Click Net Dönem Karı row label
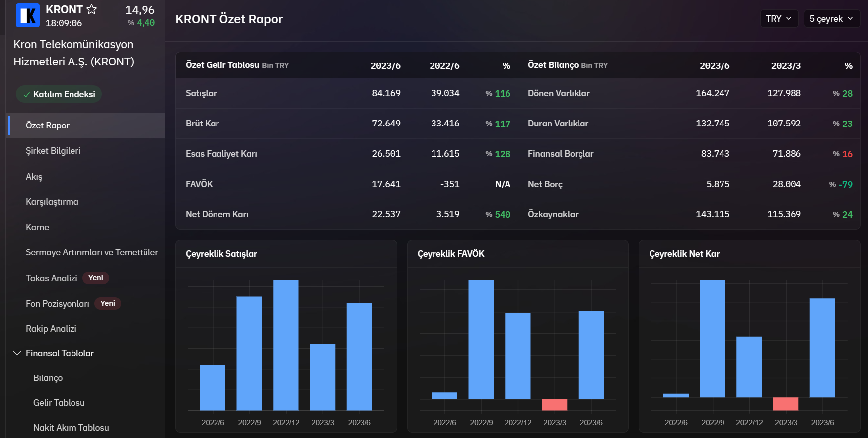The height and width of the screenshot is (438, 868). [217, 214]
